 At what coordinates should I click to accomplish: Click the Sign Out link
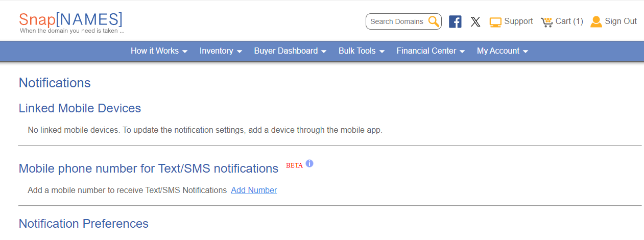point(621,21)
